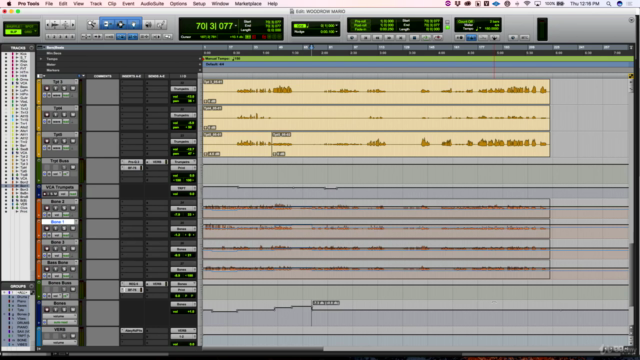The width and height of the screenshot is (640, 360).
Task: Open the Setup menu
Action: tap(199, 4)
